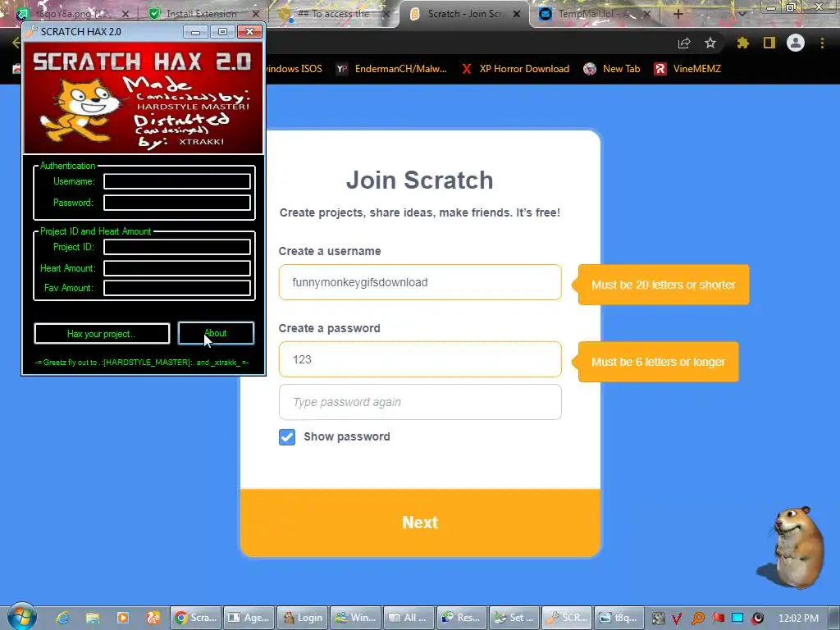Click the first gray tray icon
Screen dimensions: 840x630
click(x=659, y=619)
